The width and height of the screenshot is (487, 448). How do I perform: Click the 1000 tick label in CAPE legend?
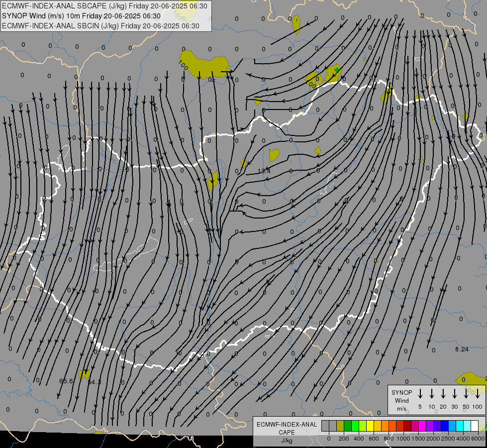click(403, 439)
